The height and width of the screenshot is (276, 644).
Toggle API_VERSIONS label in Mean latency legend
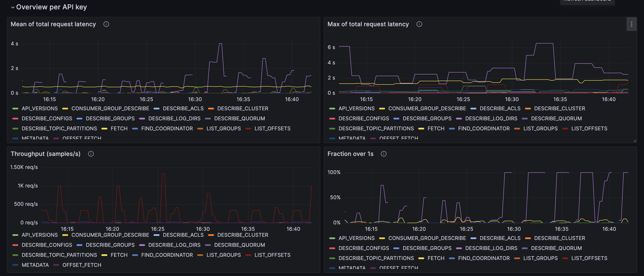coord(40,108)
